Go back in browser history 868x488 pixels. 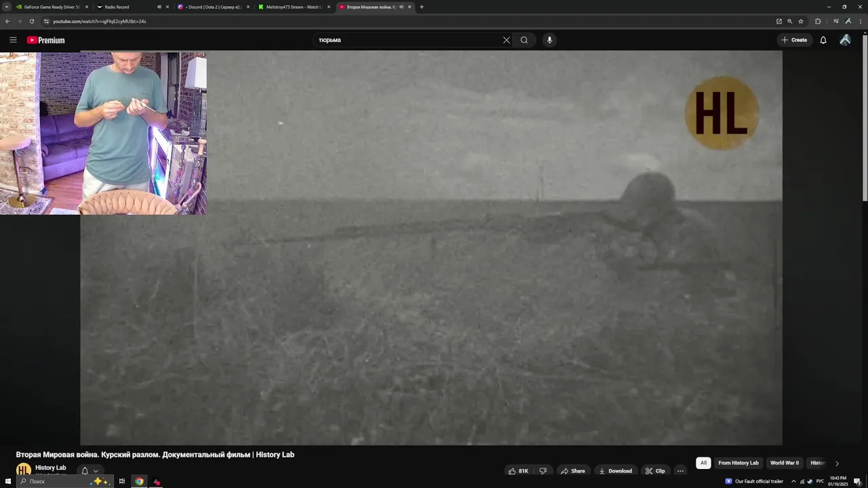point(7,21)
